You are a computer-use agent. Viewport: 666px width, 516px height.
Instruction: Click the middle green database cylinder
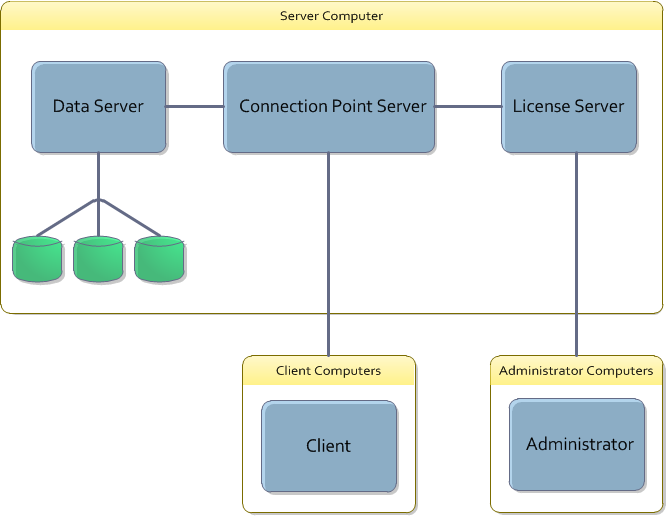(98, 259)
